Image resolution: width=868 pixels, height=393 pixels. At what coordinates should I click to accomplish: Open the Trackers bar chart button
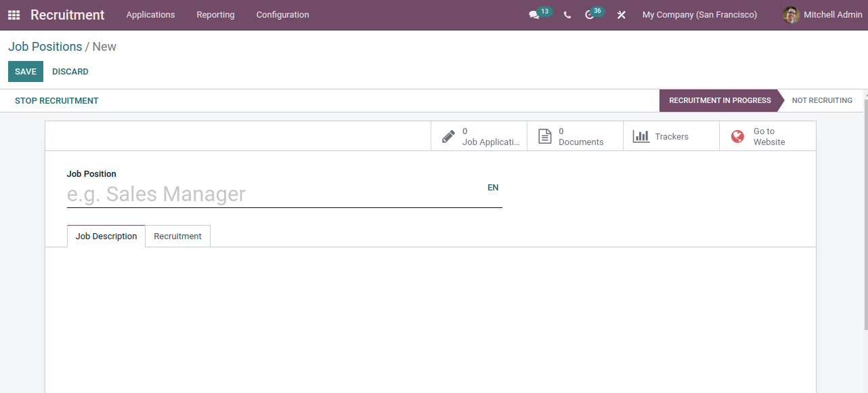671,136
